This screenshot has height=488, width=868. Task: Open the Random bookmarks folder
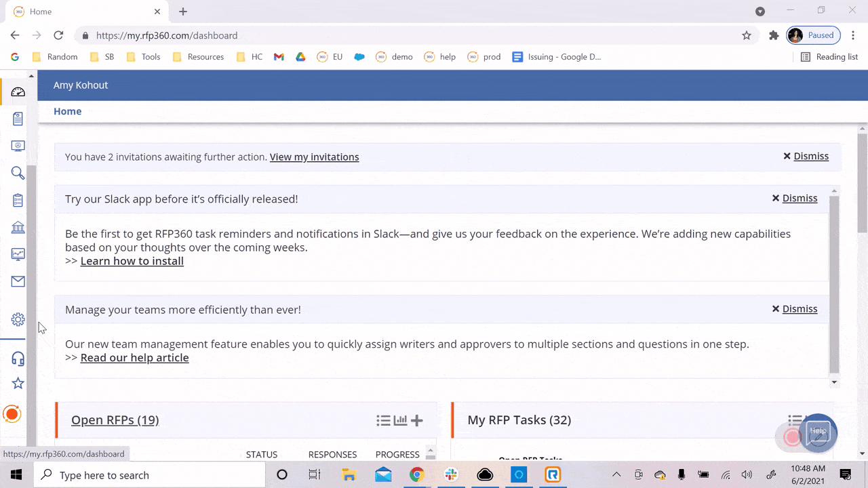55,57
